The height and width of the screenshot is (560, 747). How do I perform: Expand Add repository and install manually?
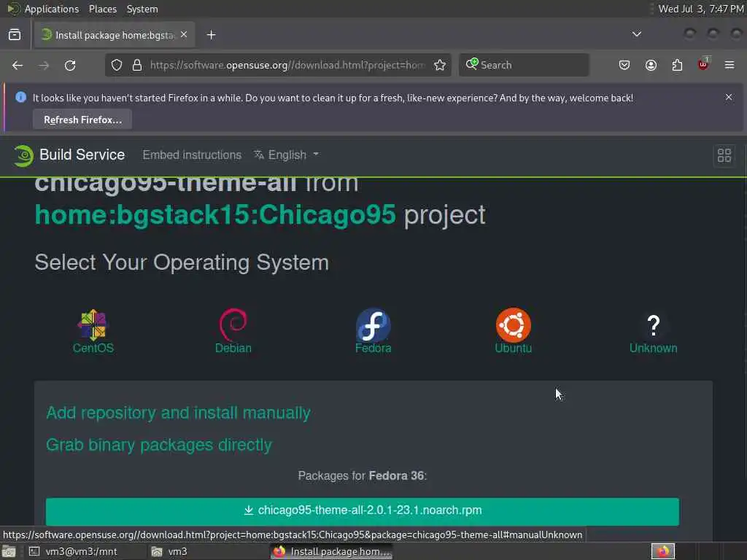178,413
